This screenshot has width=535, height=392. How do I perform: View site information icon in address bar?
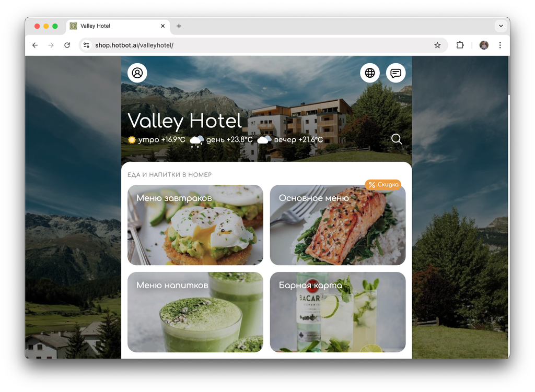pyautogui.click(x=86, y=45)
